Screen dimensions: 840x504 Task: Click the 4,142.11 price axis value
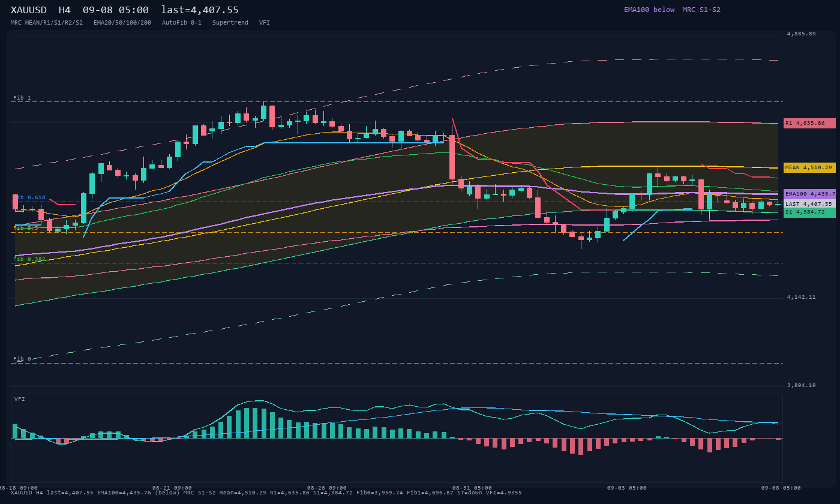(x=802, y=297)
